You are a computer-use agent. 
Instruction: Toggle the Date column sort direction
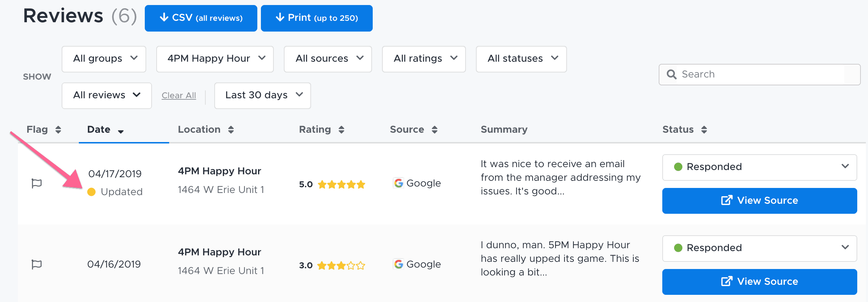pos(121,131)
